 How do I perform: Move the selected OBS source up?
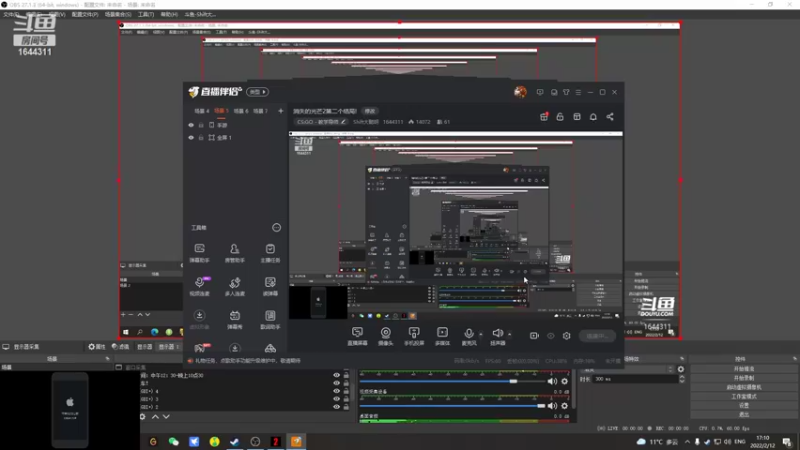click(x=155, y=417)
